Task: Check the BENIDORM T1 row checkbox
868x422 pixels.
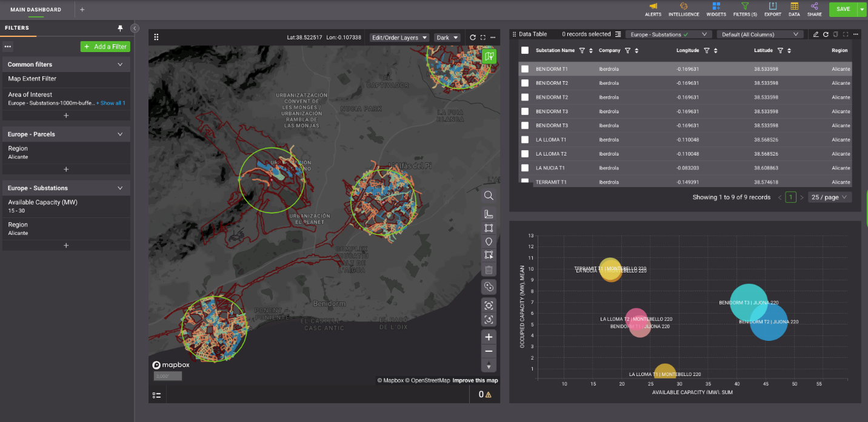Action: coord(525,68)
